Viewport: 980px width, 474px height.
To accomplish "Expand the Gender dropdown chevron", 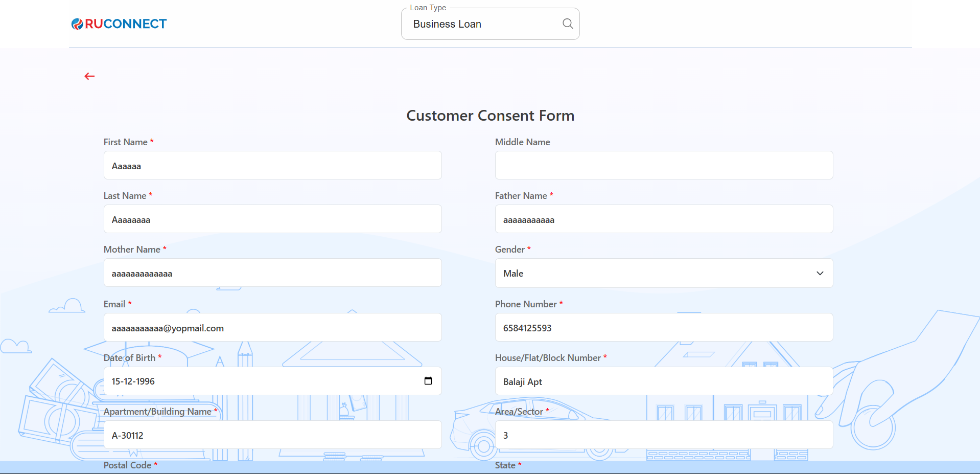I will coord(820,273).
